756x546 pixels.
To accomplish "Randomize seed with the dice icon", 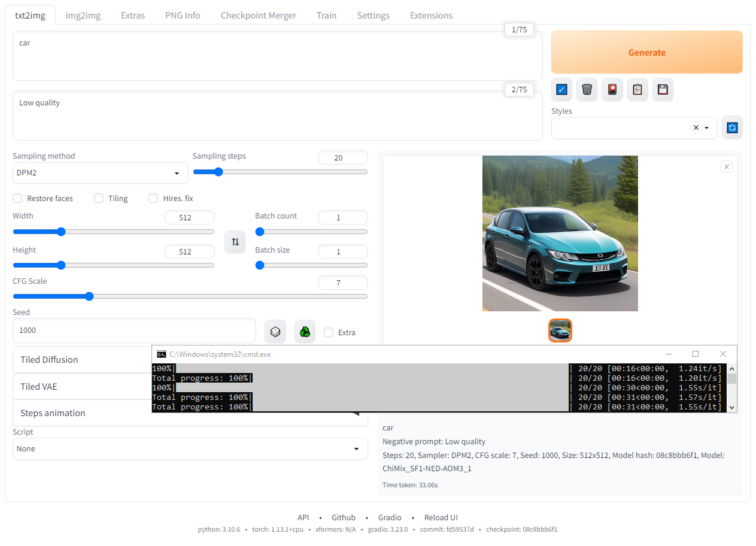I will [275, 332].
